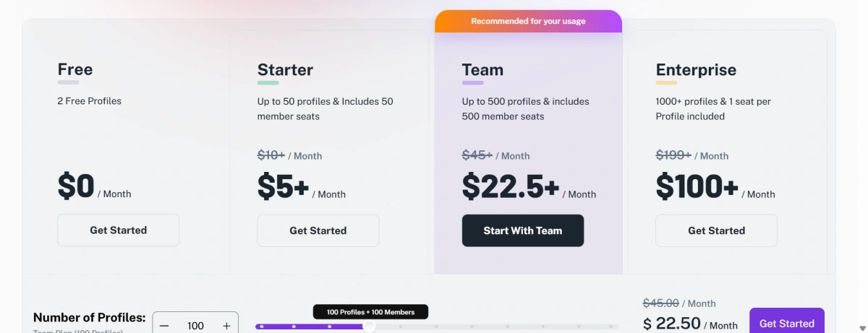Click the dark Start With Team button
Image resolution: width=868 pixels, height=333 pixels.
tap(523, 230)
